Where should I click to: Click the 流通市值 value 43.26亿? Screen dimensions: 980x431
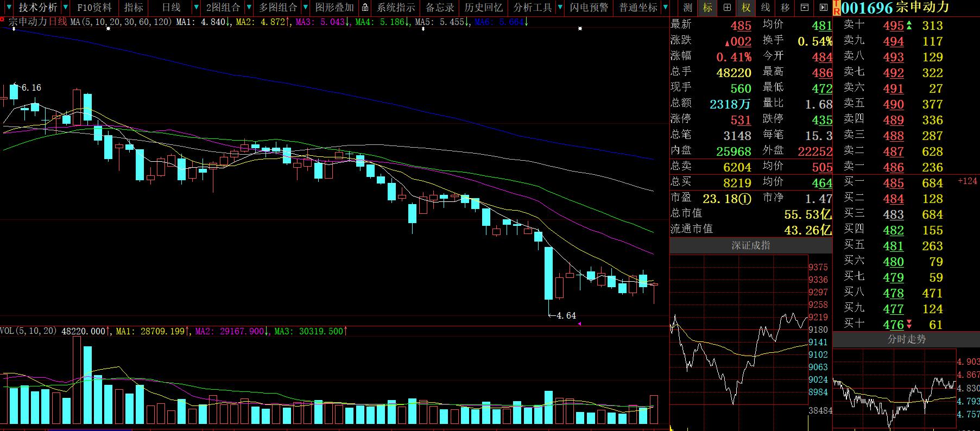[x=808, y=230]
